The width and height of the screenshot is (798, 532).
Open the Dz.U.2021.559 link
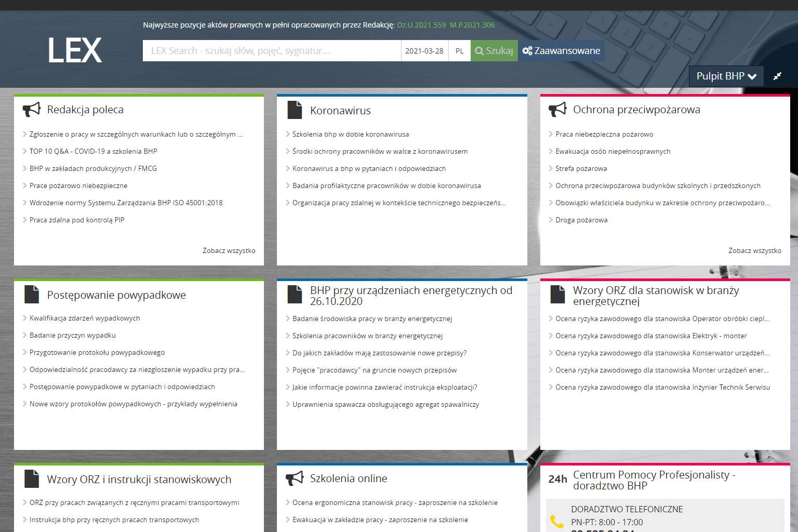point(421,25)
